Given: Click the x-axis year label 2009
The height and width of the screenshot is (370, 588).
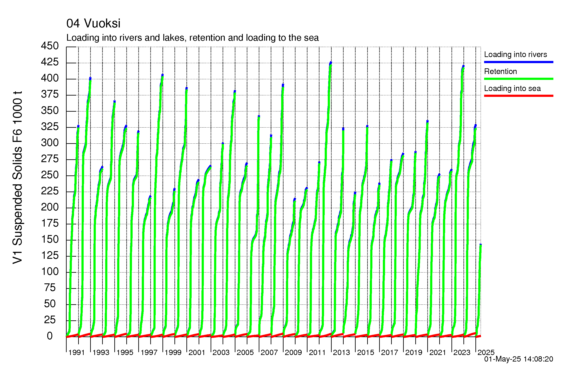Looking at the screenshot, I should coord(293,352).
